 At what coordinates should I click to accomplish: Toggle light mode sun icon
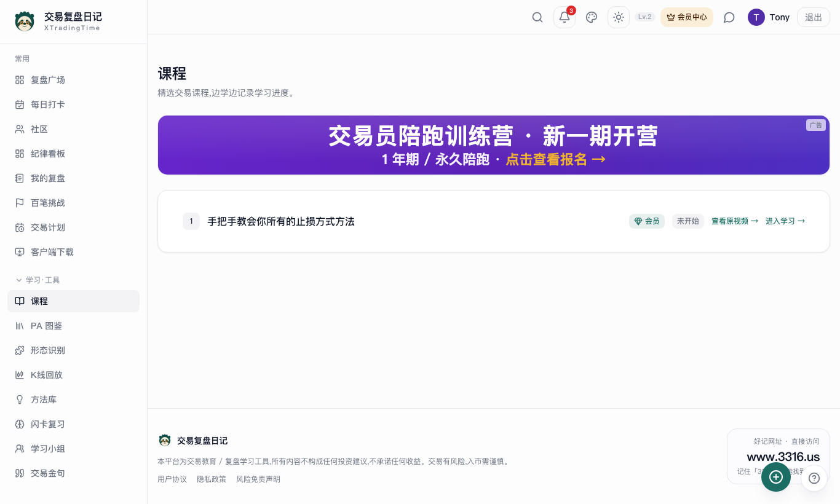619,17
